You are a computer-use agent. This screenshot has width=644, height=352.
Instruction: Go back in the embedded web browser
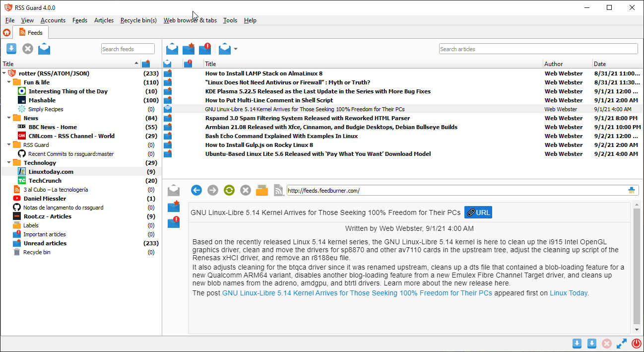click(196, 190)
